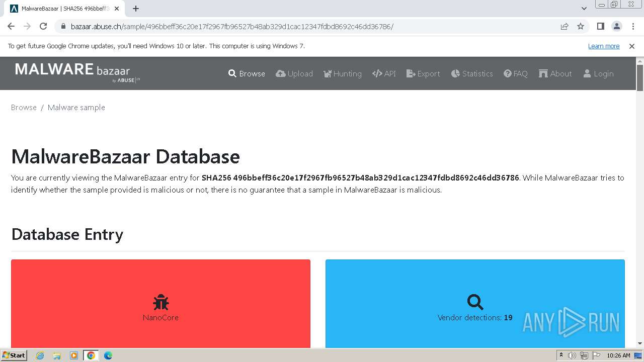
Task: Open the Upload navigation item
Action: [x=294, y=73]
